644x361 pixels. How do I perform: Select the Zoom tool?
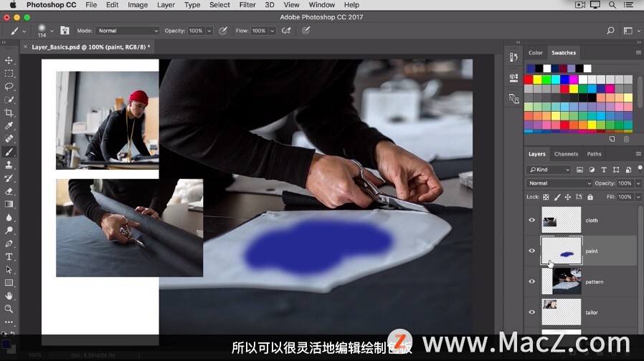pos(9,309)
